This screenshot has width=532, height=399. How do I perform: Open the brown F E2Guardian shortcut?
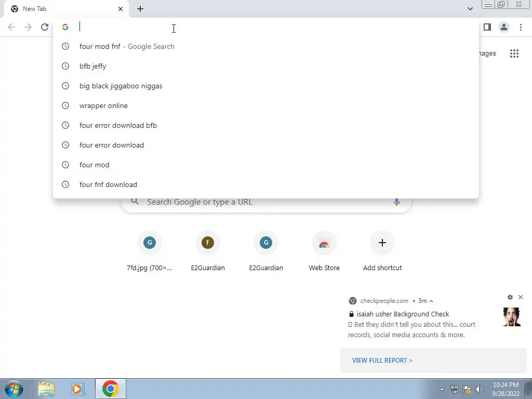tap(208, 252)
